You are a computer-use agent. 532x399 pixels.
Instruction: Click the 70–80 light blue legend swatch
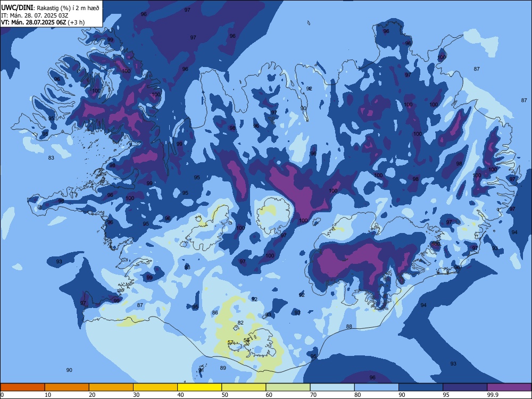click(x=332, y=387)
